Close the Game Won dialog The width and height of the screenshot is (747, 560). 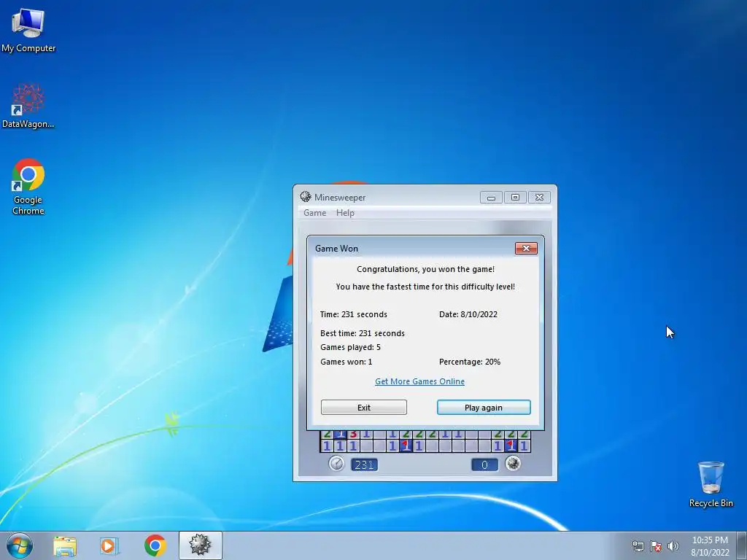526,248
